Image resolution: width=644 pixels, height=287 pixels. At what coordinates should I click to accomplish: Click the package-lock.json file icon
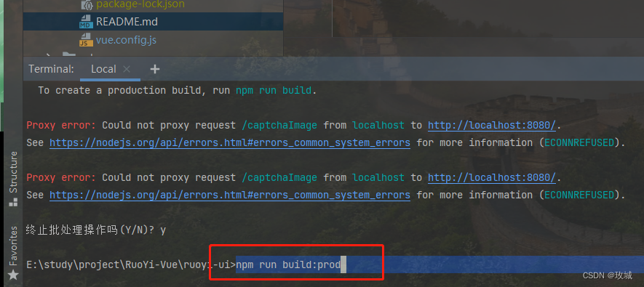tap(87, 4)
